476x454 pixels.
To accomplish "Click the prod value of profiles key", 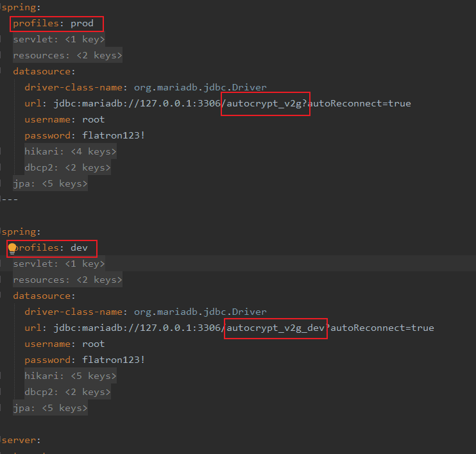I will point(82,24).
